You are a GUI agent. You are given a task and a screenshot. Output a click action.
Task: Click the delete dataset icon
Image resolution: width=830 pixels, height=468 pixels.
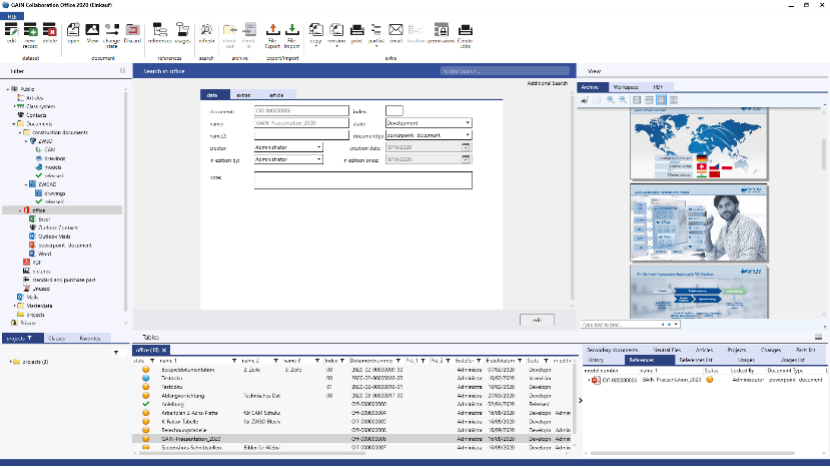[x=49, y=30]
